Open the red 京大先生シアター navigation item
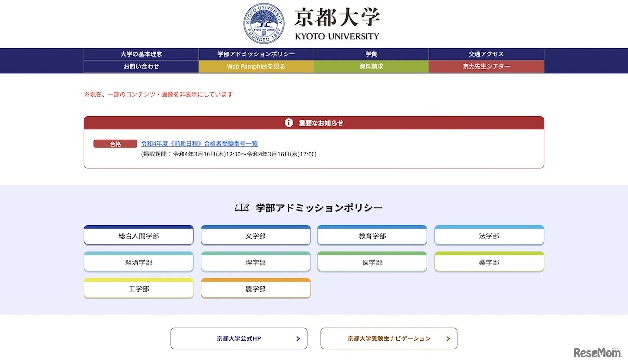Image resolution: width=628 pixels, height=364 pixels. pyautogui.click(x=486, y=67)
